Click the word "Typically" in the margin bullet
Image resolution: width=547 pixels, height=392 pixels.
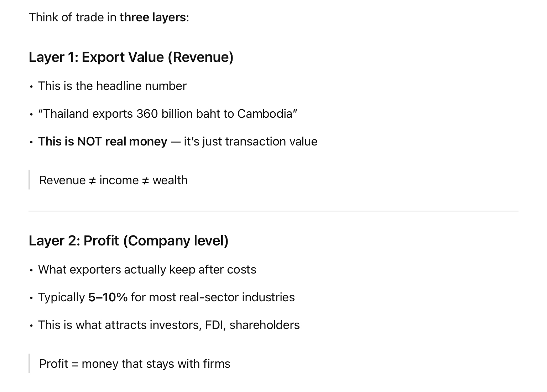pos(62,297)
